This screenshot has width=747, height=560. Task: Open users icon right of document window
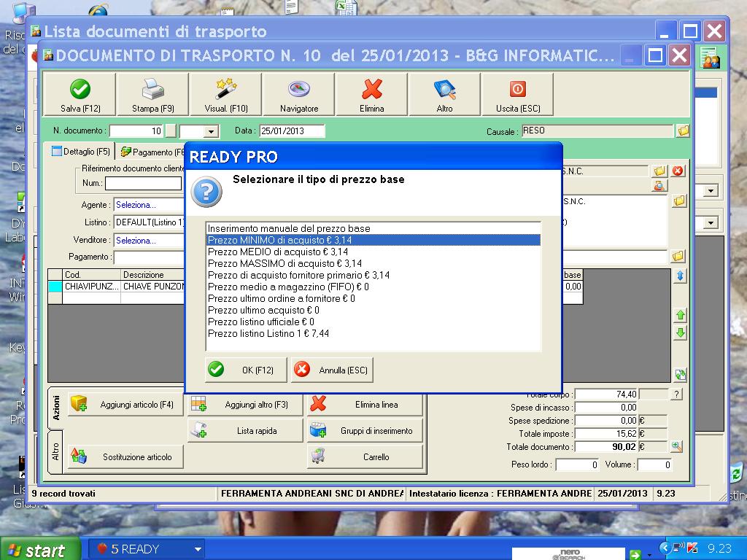(x=711, y=58)
